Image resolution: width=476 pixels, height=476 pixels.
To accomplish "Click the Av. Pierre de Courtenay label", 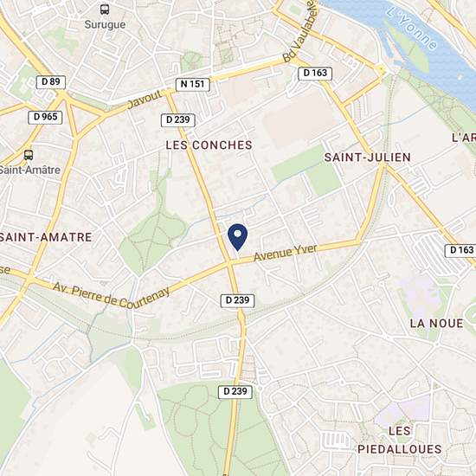I will coord(112,296).
